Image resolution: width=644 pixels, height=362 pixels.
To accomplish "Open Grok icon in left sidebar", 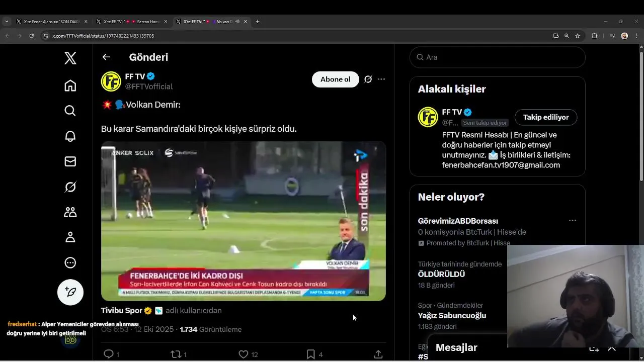I will coord(70,187).
